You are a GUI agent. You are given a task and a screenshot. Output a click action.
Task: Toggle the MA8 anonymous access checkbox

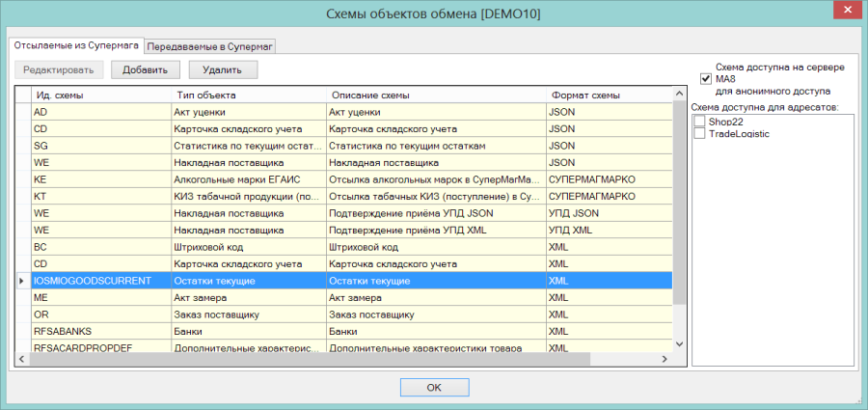705,79
